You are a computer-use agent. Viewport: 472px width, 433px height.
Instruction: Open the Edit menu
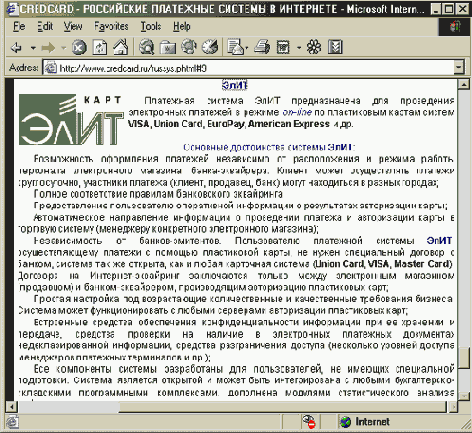(x=45, y=26)
